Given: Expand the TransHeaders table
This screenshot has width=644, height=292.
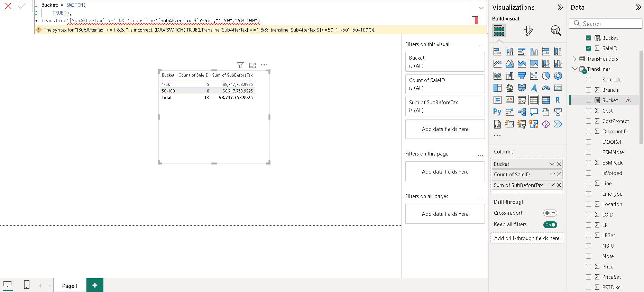Looking at the screenshot, I should (574, 59).
